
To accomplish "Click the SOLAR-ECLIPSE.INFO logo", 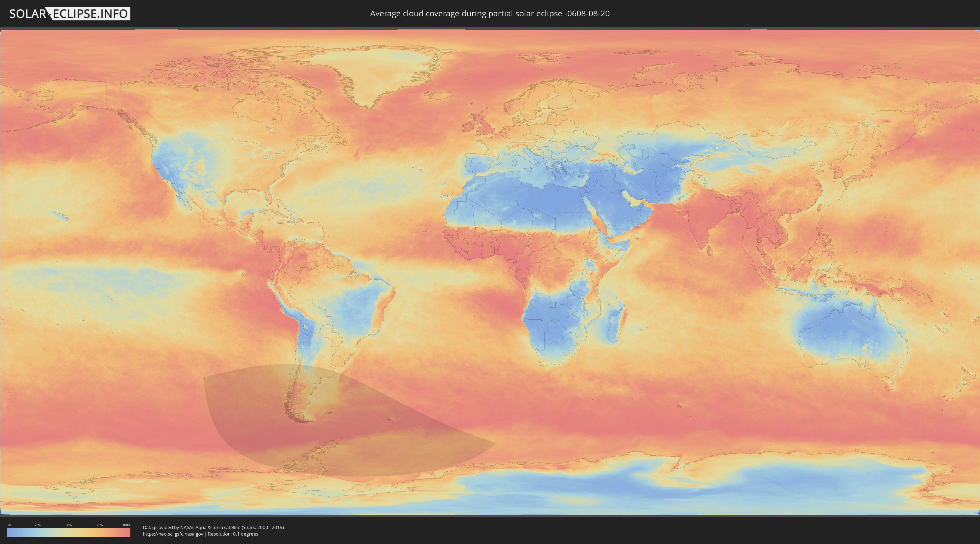I will [x=70, y=14].
